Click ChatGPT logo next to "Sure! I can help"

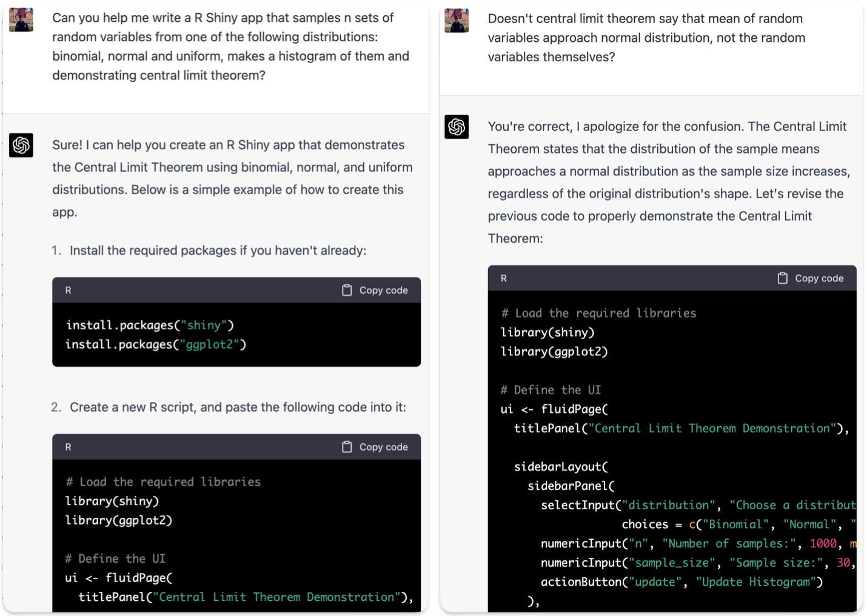click(21, 146)
